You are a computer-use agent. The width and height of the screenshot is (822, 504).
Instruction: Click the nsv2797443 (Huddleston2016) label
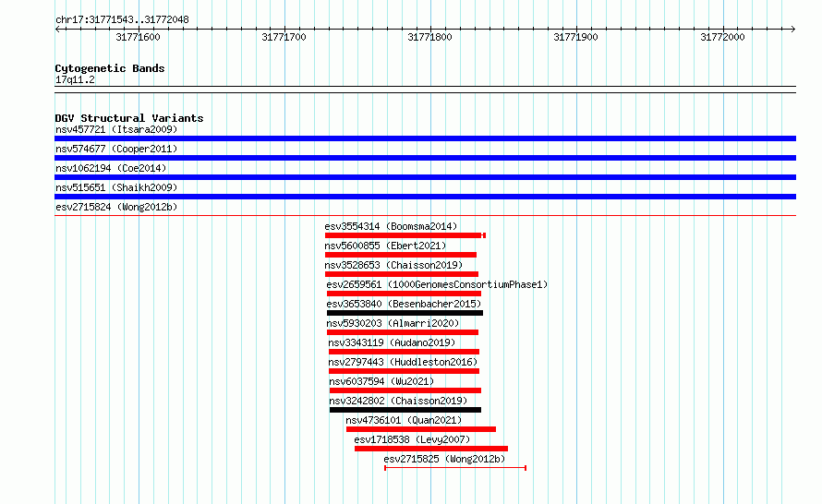coord(403,362)
